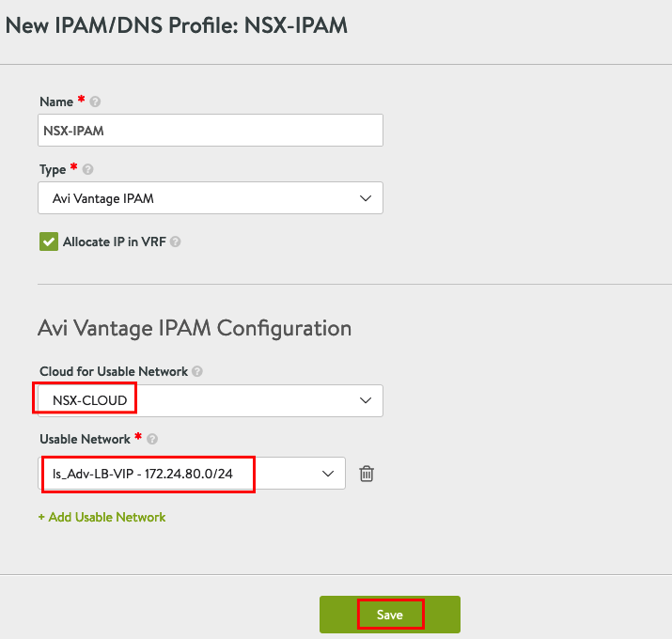Select the Avi Vantage IPAM type combo box
The width and height of the screenshot is (672, 639).
pyautogui.click(x=211, y=198)
